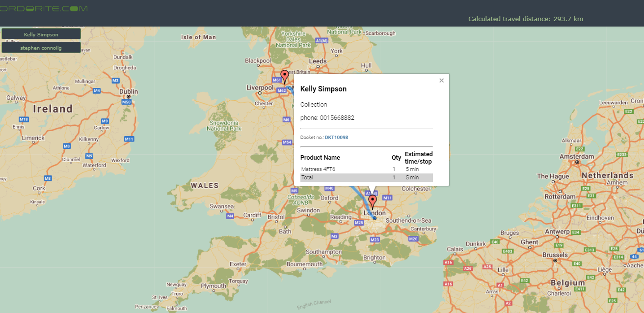
Task: Click the M11 motorway shield near London
Action: [387, 198]
